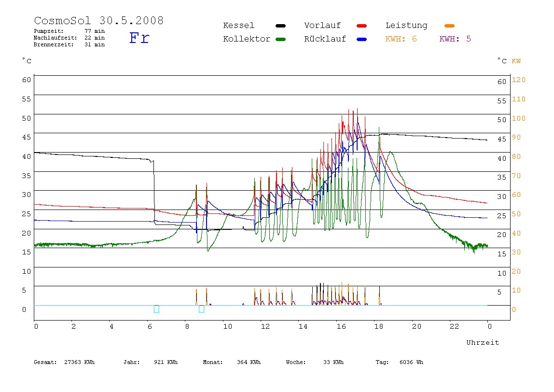Click the red Vorlauf legend swatch
Viewport: 554px width, 392px height.
coord(362,26)
